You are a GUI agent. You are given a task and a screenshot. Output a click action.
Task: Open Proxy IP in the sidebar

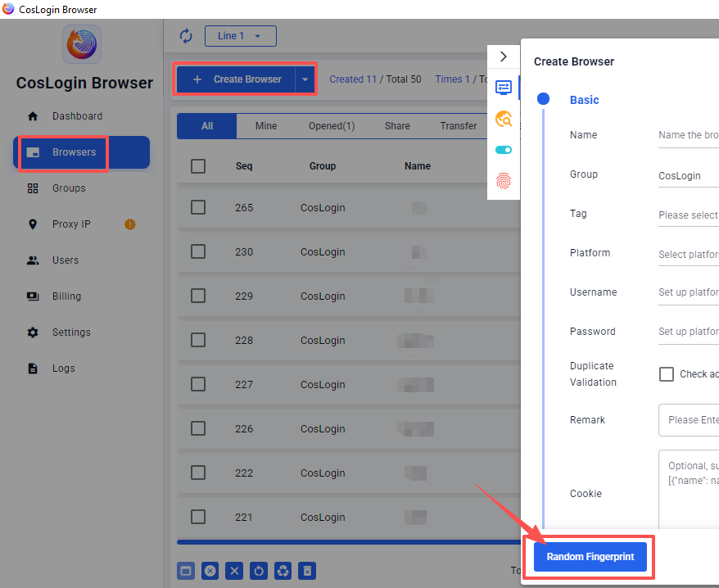71,224
